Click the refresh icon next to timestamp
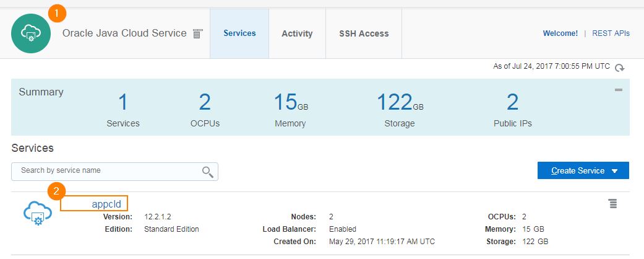Image resolution: width=644 pixels, height=259 pixels. click(619, 68)
